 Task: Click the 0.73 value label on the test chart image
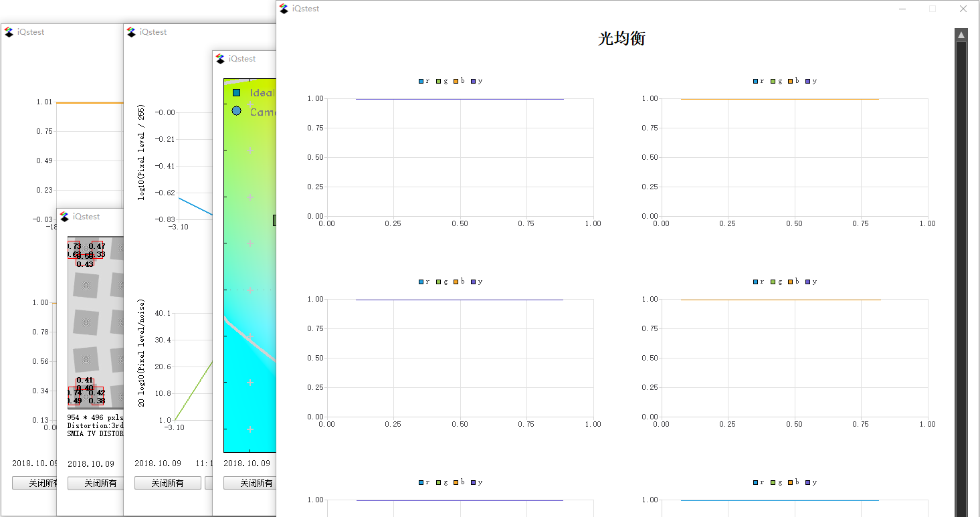coord(74,247)
